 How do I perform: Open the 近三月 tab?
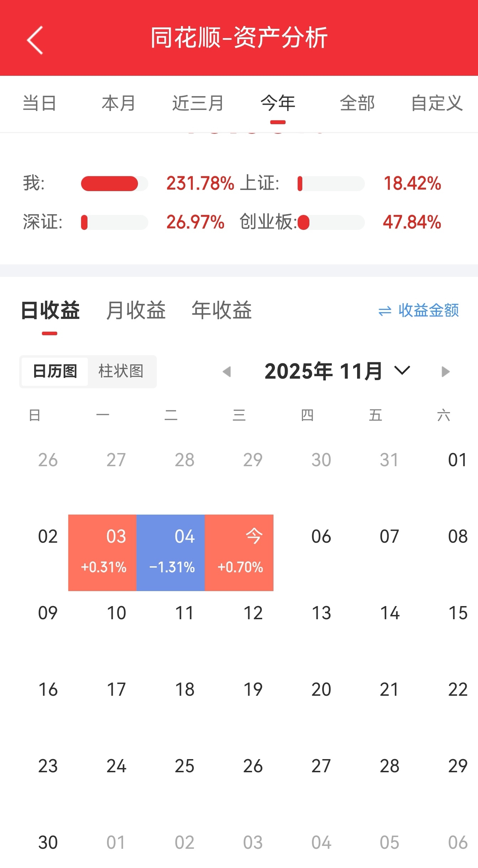198,104
